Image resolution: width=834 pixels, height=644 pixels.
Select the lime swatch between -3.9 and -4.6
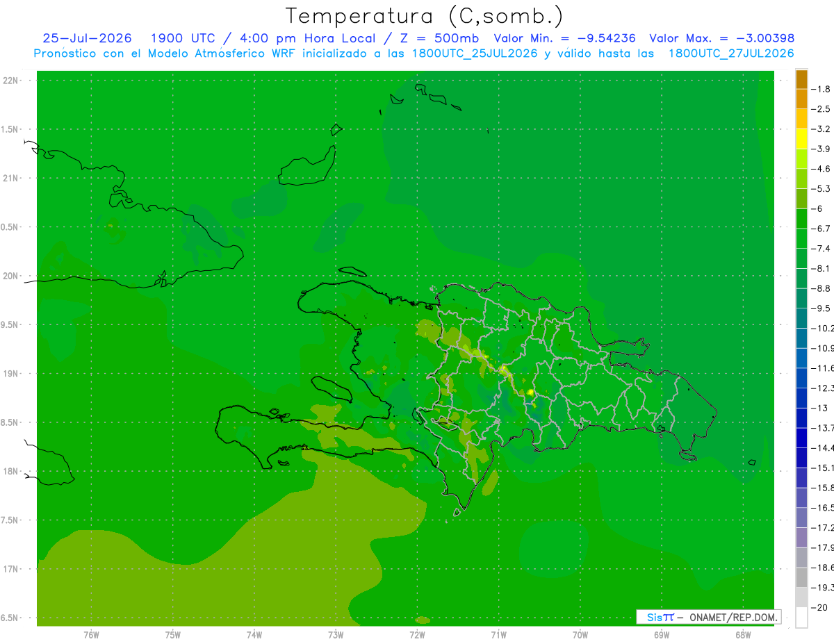801,159
